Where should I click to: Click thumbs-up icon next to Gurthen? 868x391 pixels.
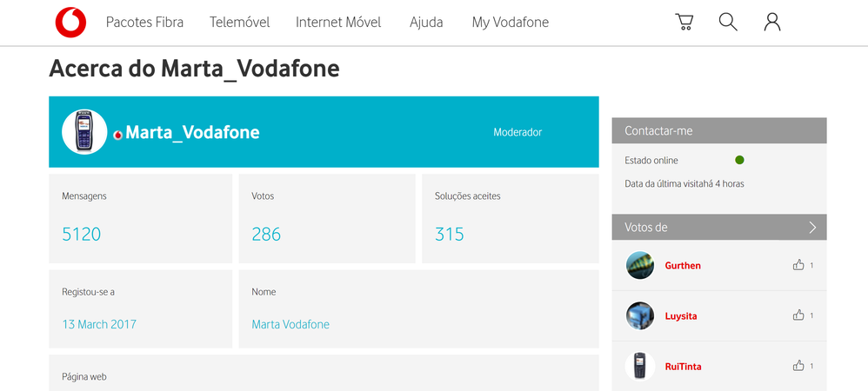(x=798, y=265)
